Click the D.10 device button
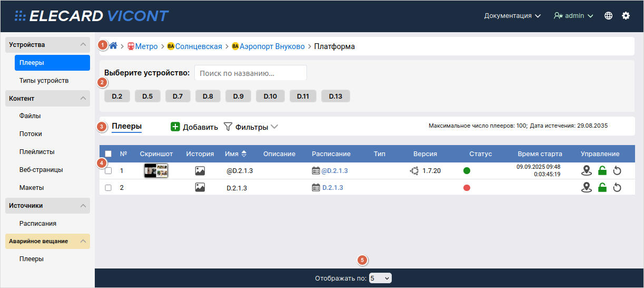 coord(270,96)
